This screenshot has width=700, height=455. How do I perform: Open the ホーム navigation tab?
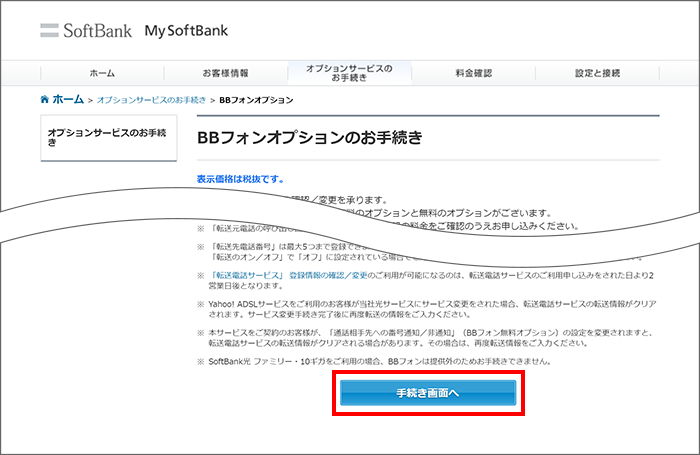(102, 73)
